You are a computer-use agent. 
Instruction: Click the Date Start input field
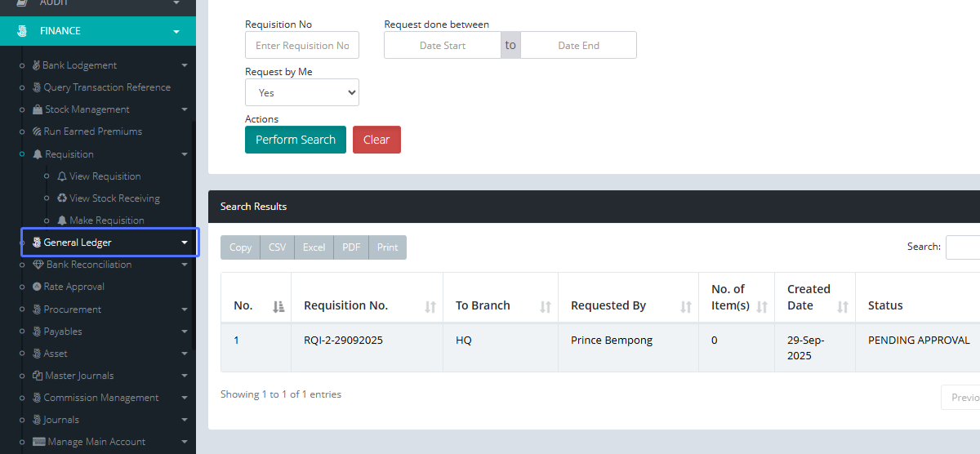(x=443, y=46)
